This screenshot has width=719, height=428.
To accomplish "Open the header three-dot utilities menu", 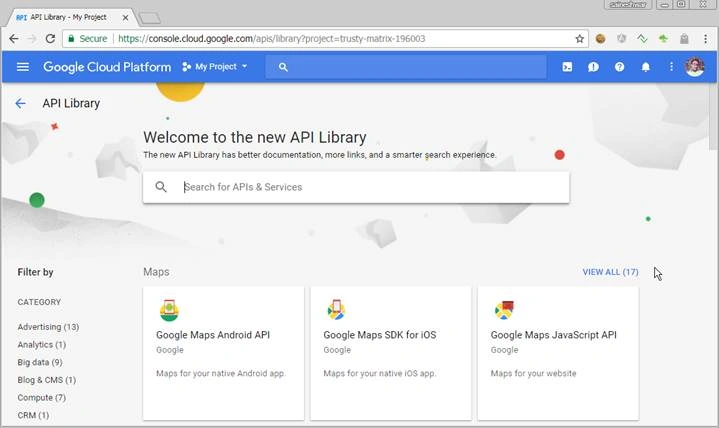I will click(x=671, y=67).
